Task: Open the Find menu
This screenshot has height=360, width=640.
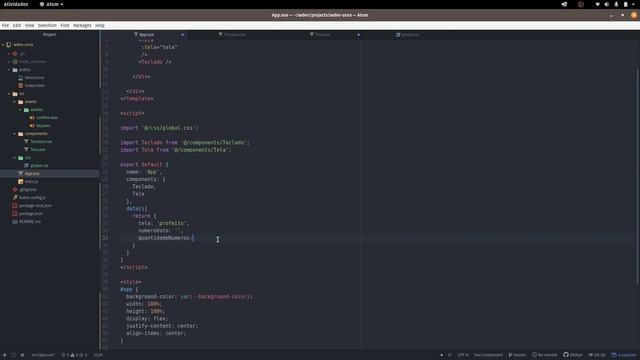Action: click(x=65, y=25)
